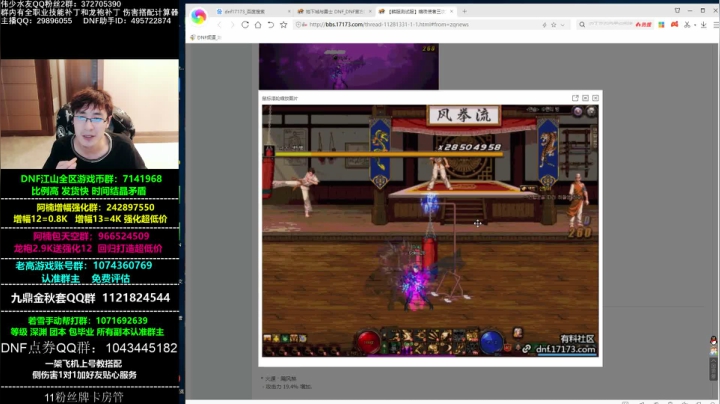This screenshot has height=404, width=720.
Task: Click the 老高游戏账号群 1074360769 text
Action: point(84,265)
